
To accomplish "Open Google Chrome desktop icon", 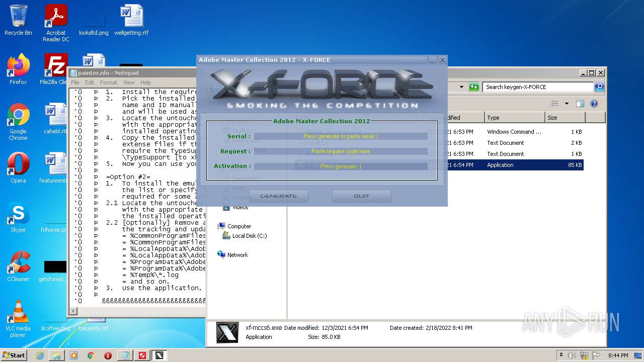I will [18, 122].
